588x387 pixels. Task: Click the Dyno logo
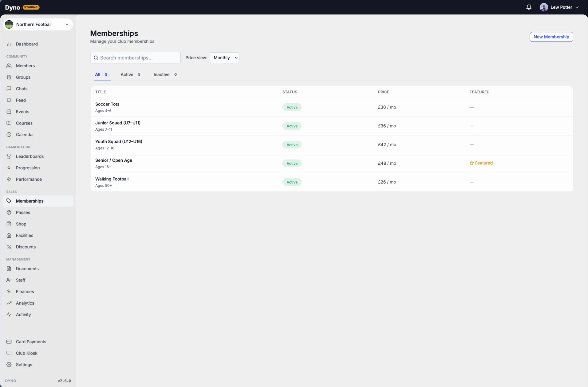12,8
